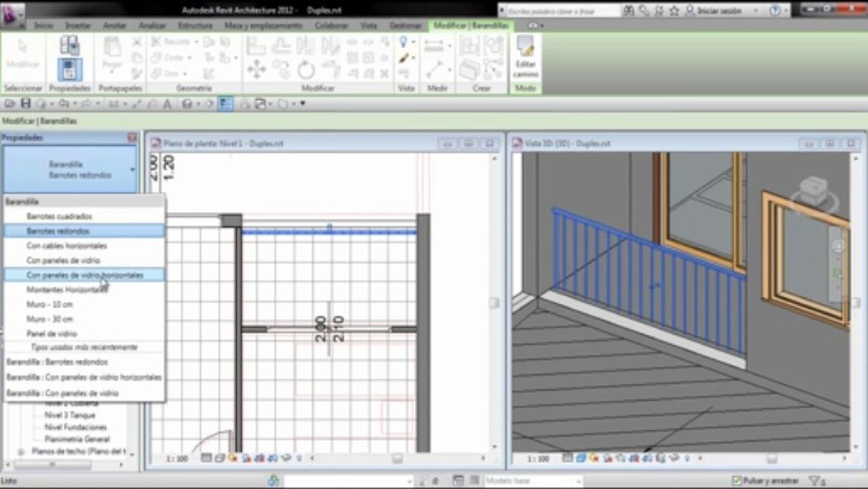The height and width of the screenshot is (489, 868).
Task: Open the Colaborar ribbon tab
Action: pyautogui.click(x=331, y=25)
